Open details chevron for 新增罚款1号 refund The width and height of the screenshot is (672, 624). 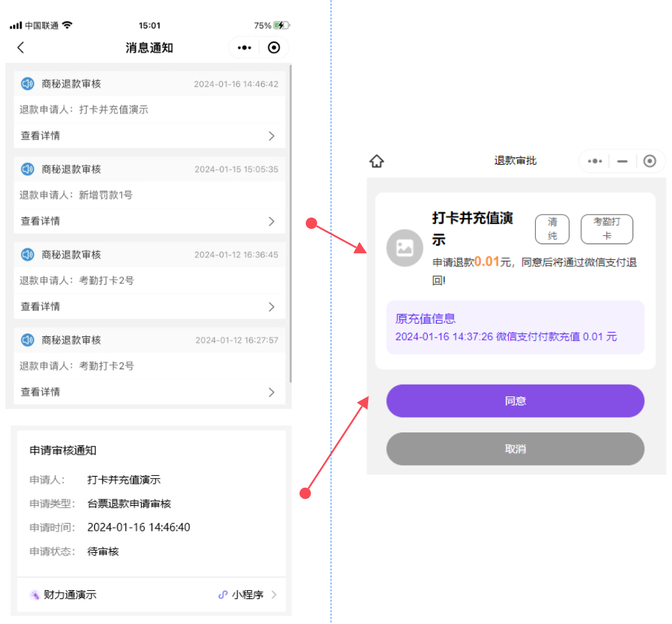271,221
